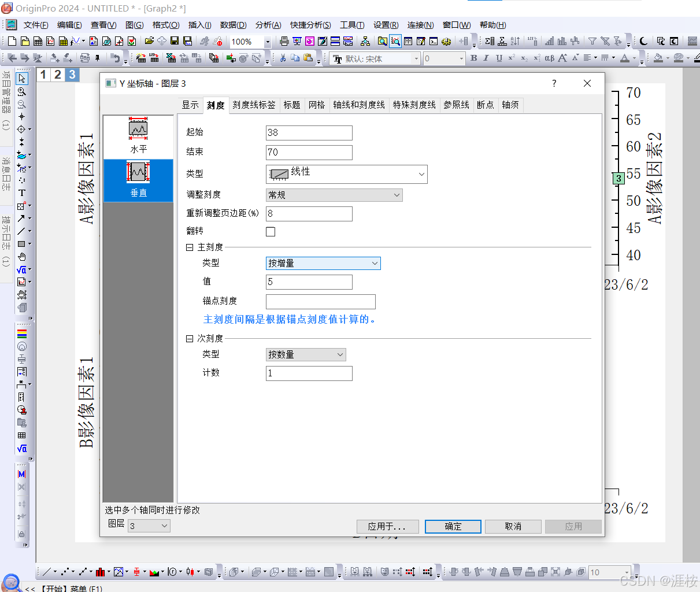Click the 取消 cancel button
Image resolution: width=700 pixels, height=592 pixels.
pos(513,526)
